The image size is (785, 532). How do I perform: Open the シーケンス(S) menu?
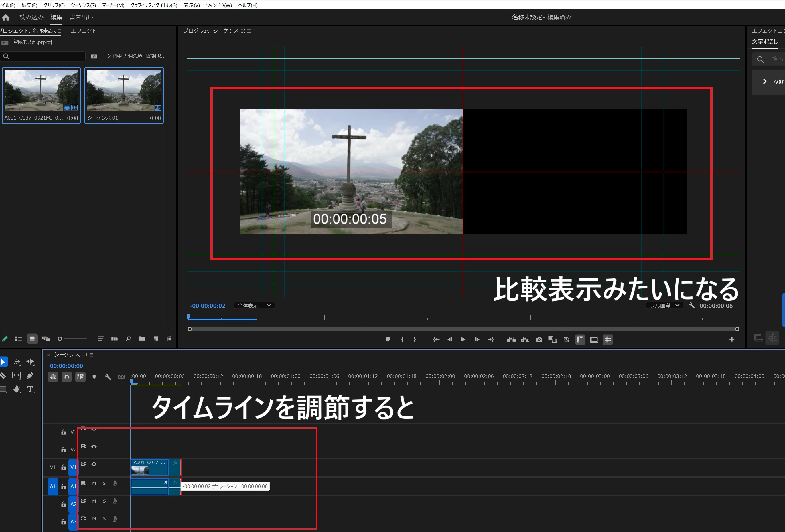(x=83, y=5)
